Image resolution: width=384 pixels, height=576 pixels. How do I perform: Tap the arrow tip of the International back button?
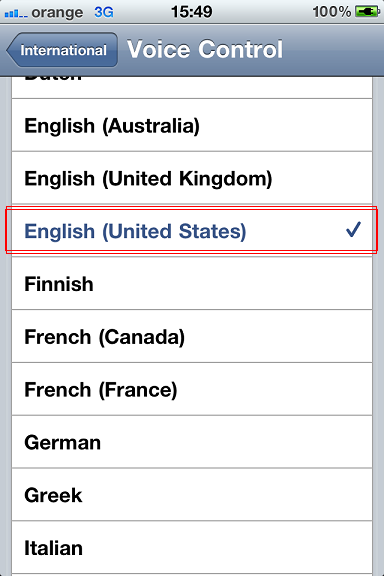(x=11, y=50)
